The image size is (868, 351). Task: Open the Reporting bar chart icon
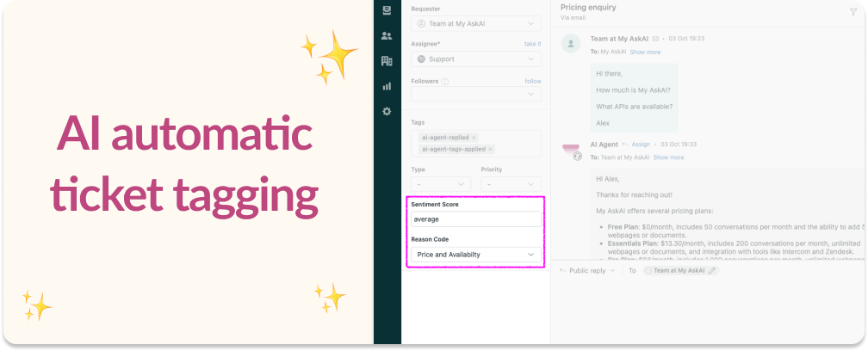click(387, 86)
